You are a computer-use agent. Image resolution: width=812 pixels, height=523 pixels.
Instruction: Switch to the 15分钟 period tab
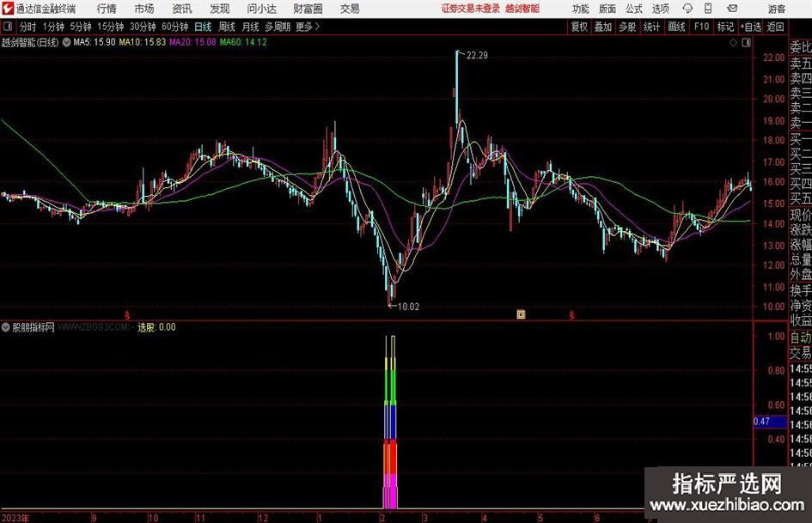point(111,27)
